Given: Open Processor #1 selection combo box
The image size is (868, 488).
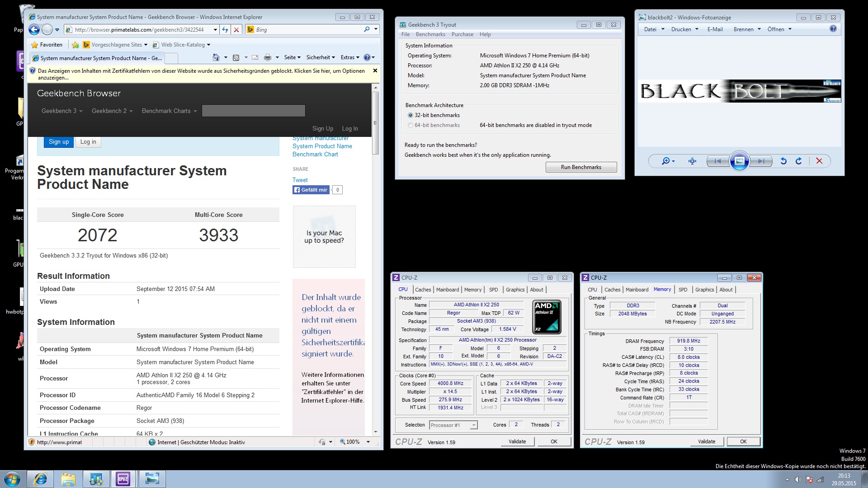Looking at the screenshot, I should pos(453,425).
